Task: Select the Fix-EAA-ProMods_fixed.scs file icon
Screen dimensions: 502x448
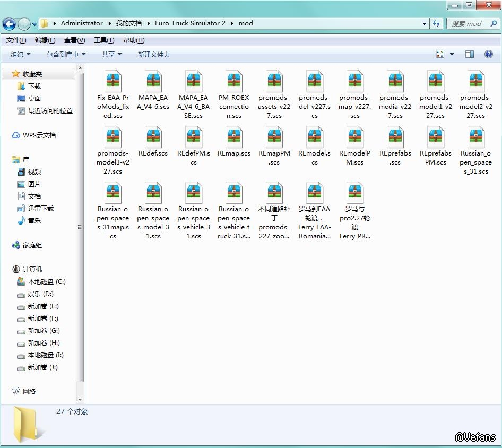Action: (113, 82)
